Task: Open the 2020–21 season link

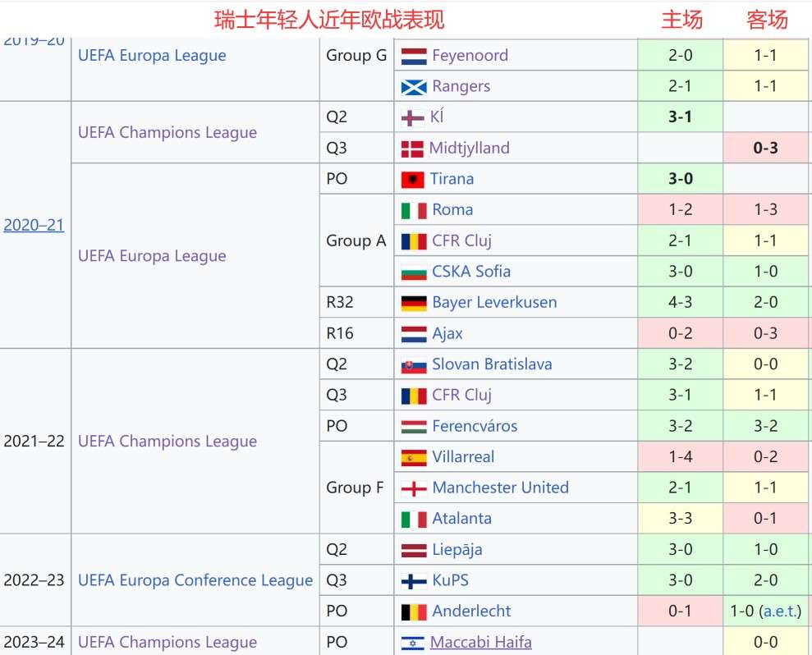Action: coord(34,225)
